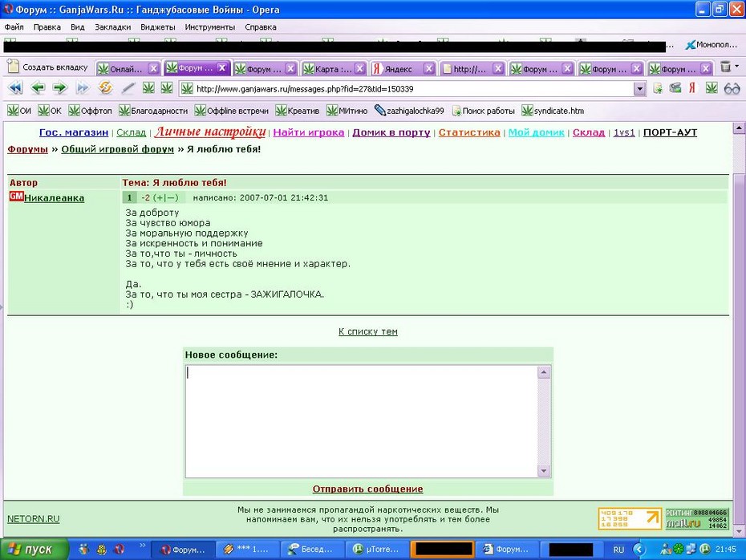
Task: Open the Windows пуск start button
Action: pyautogui.click(x=34, y=549)
